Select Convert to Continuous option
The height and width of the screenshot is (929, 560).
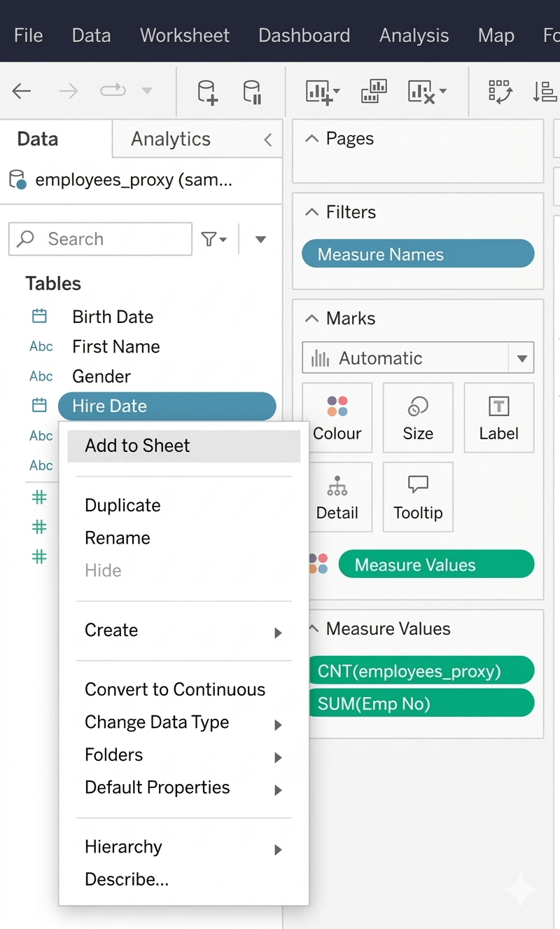point(175,689)
